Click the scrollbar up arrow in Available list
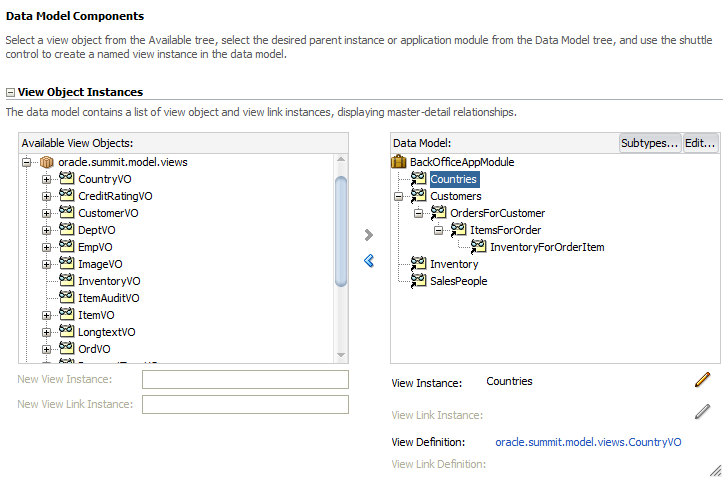Viewport: 727px width, 481px height. point(341,159)
